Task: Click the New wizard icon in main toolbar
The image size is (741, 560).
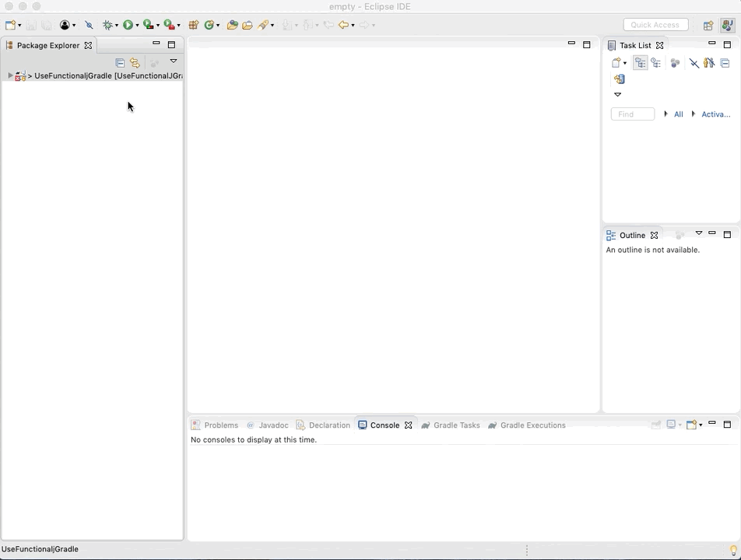Action: [10, 25]
